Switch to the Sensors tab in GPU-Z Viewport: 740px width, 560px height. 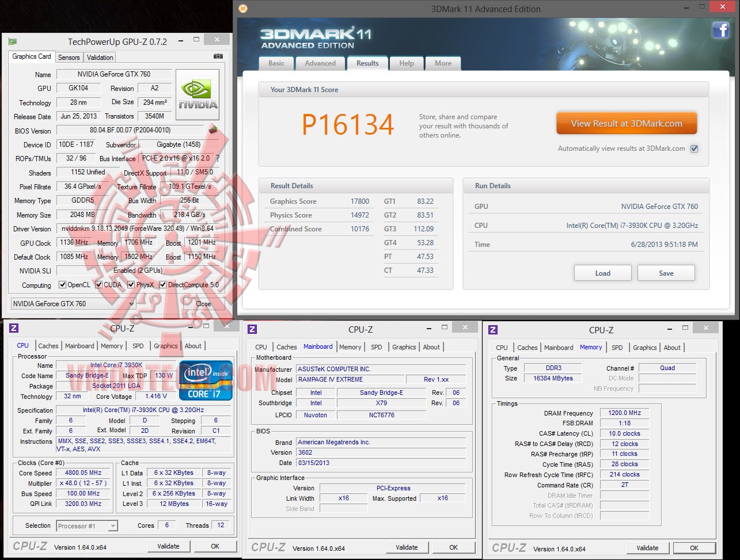tap(69, 58)
